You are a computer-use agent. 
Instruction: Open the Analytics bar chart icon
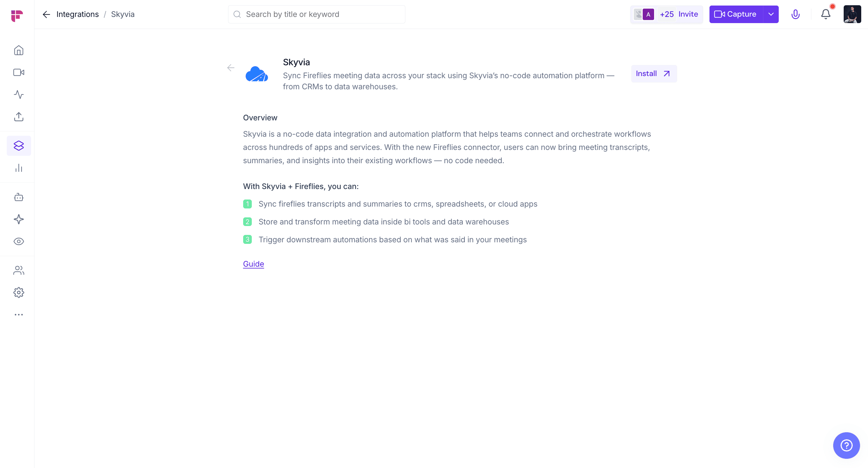coord(18,168)
